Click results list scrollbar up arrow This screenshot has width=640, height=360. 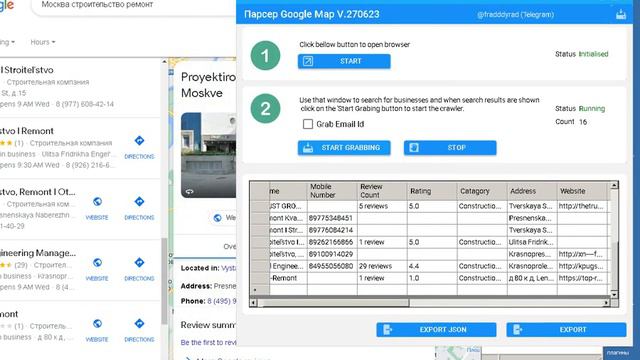coord(164,62)
